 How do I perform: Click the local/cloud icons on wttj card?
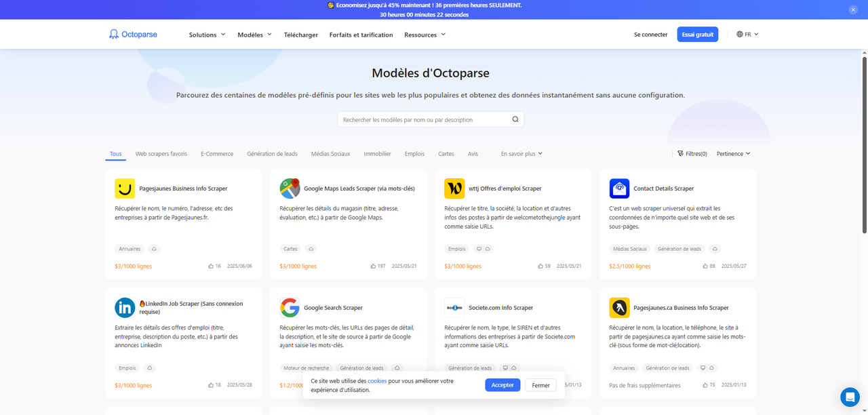[483, 249]
